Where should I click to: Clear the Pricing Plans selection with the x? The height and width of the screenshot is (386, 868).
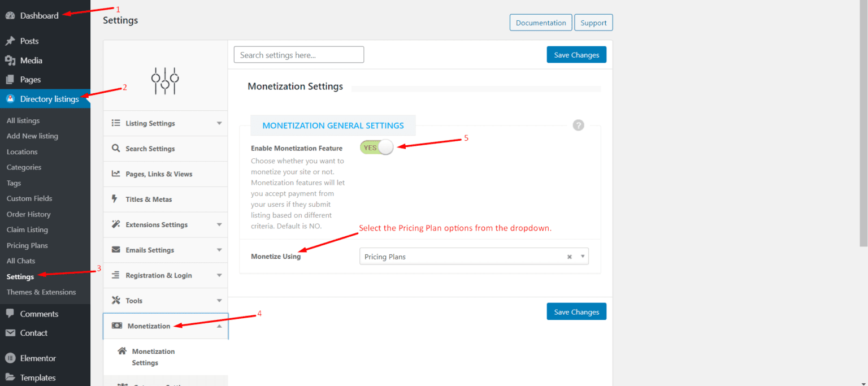tap(569, 256)
